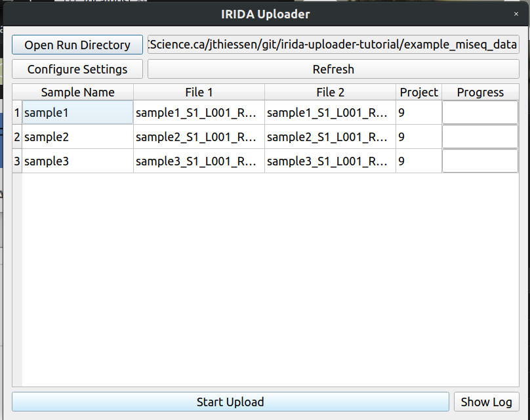Select the sample1 name cell

(x=78, y=112)
